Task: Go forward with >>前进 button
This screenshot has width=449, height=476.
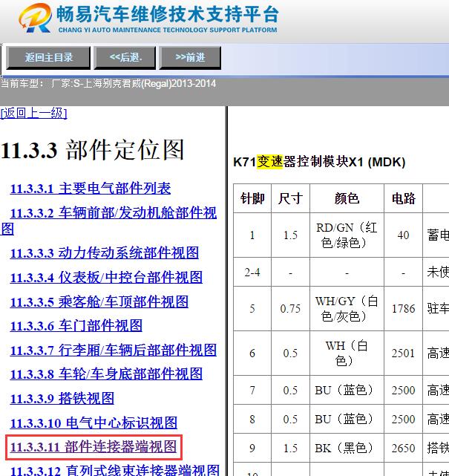Action: pos(190,58)
